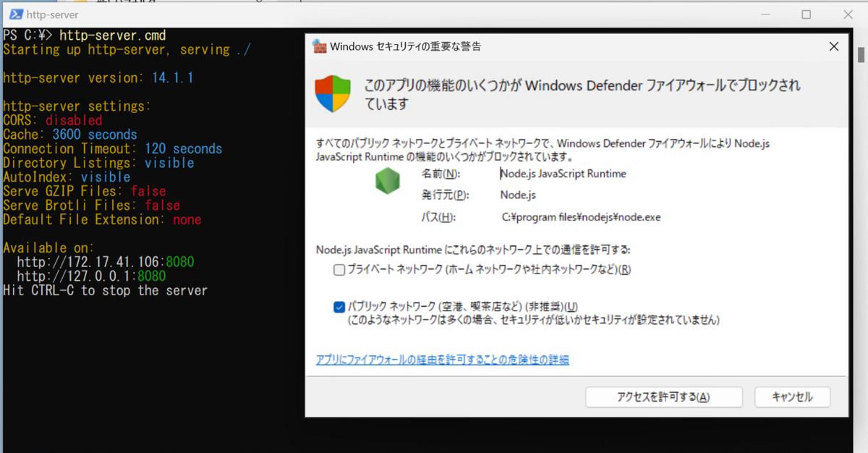Click the path text C:\program files\nodejs\node.exe
Viewport: 868px width, 453px height.
[581, 217]
